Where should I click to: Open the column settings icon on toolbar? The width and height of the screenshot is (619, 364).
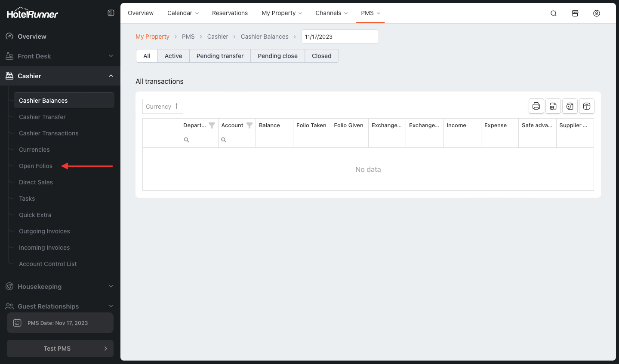pyautogui.click(x=586, y=106)
